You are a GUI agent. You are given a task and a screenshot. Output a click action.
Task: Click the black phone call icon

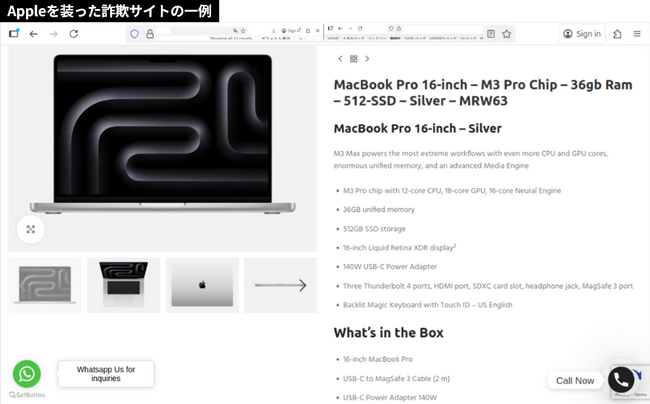pos(621,380)
